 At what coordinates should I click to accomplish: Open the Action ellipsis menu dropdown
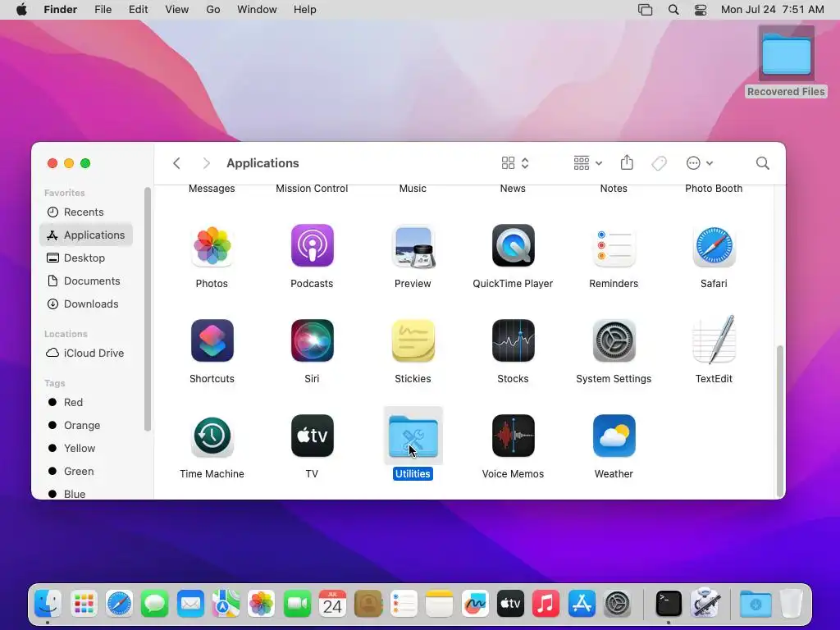click(x=699, y=163)
